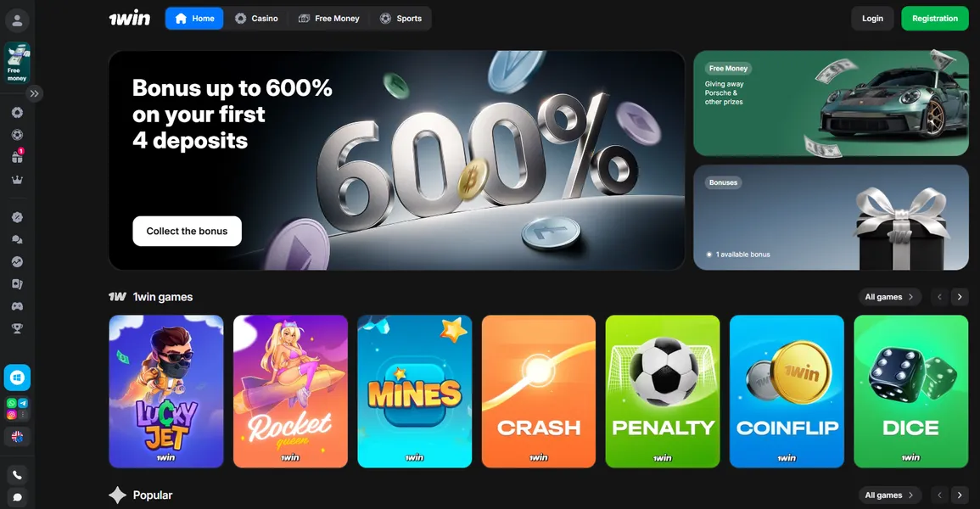
Task: Open the chat bubble support icon
Action: pyautogui.click(x=17, y=498)
